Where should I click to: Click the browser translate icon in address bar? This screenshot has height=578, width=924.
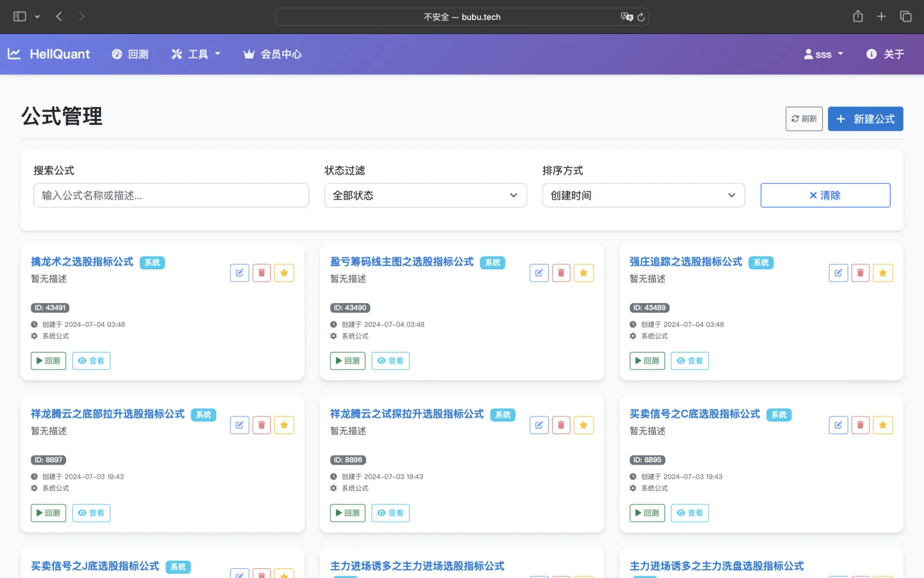click(x=627, y=17)
